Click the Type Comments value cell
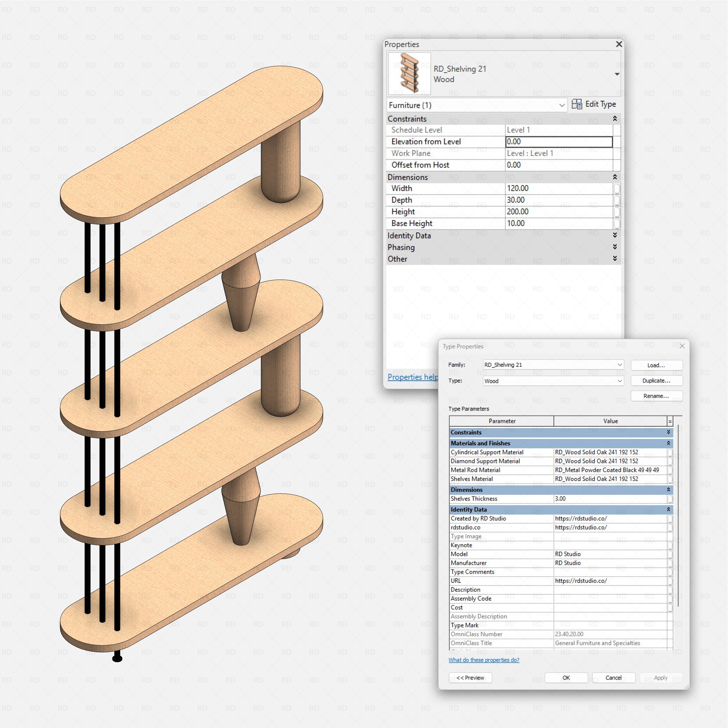This screenshot has height=728, width=728. tap(610, 572)
